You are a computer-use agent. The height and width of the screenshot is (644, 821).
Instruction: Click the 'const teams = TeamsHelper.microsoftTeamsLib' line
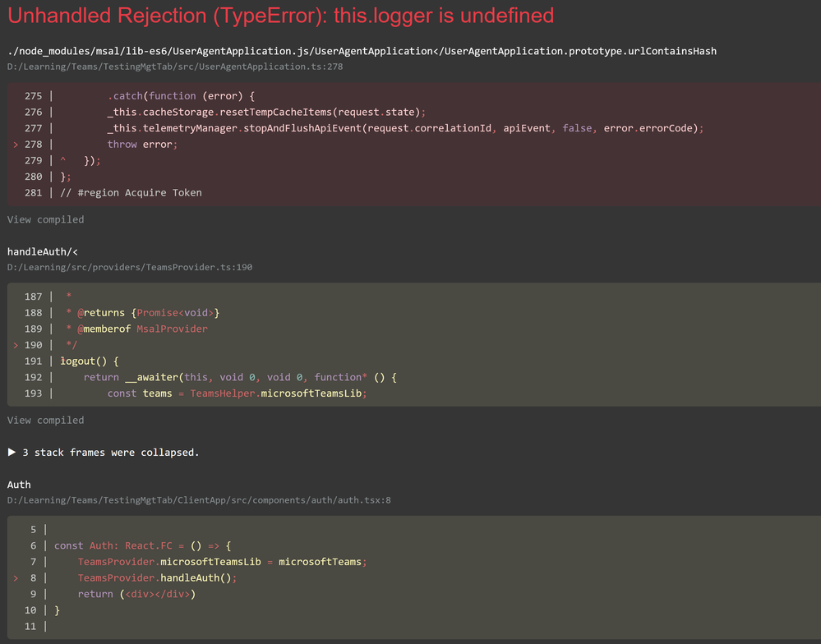(238, 393)
